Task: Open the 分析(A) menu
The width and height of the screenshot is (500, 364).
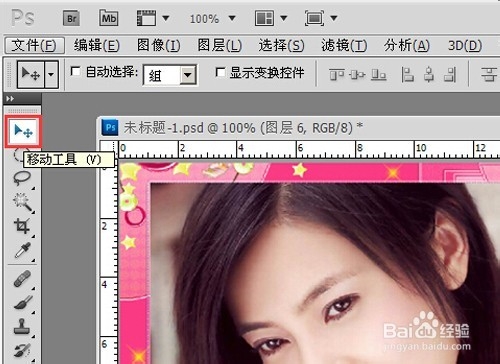Action: 406,45
